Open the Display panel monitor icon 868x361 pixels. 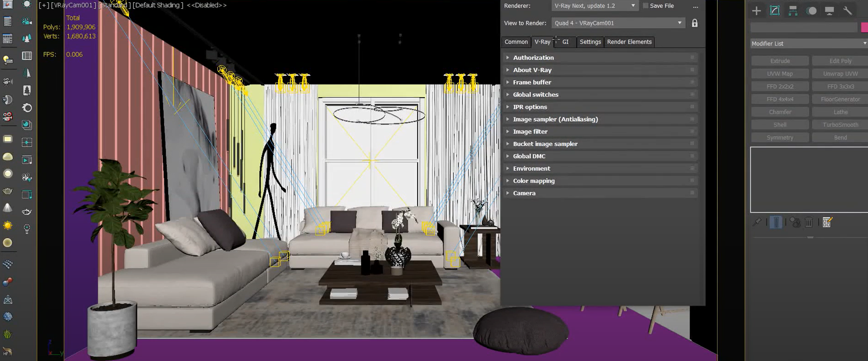point(829,11)
